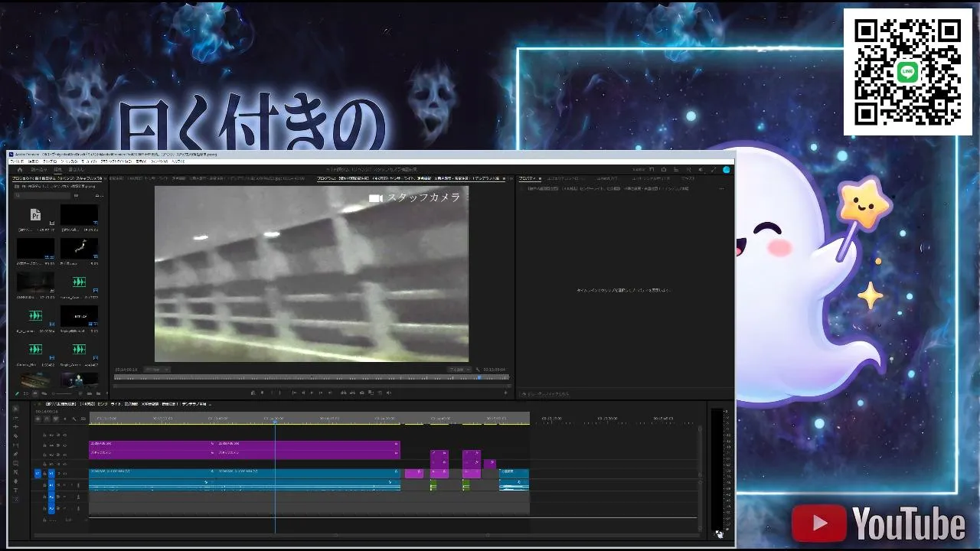Toggle eye visibility of topmost video track
Viewport: 980px width, 551px height.
pos(64,435)
